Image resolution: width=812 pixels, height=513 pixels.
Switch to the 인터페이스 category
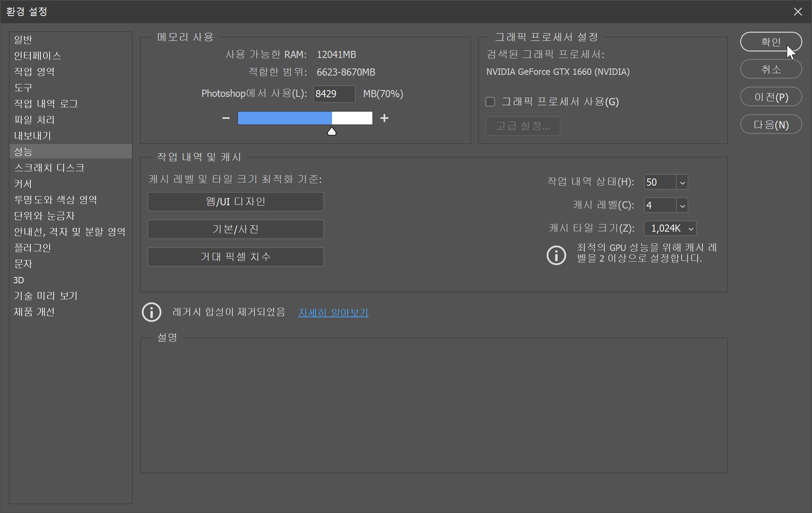pos(38,56)
